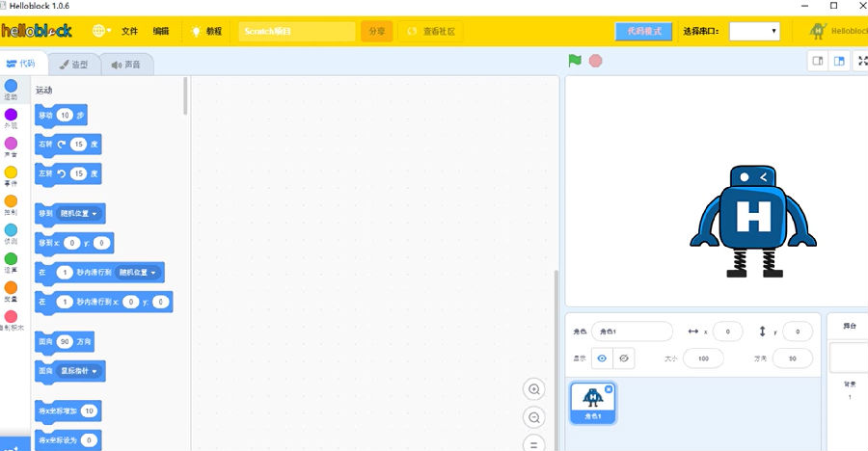The height and width of the screenshot is (451, 868).
Task: Click the 移动 10 步 block
Action: tap(61, 116)
